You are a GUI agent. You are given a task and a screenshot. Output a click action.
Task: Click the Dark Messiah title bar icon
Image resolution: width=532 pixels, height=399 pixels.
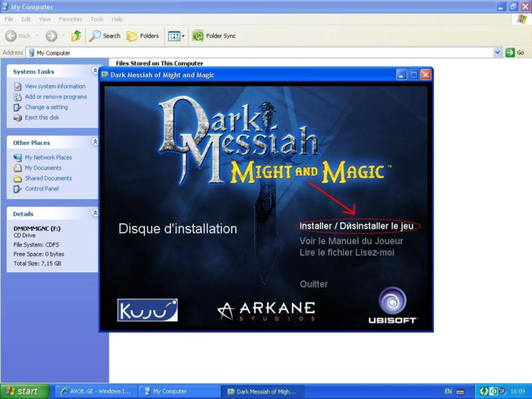click(x=104, y=74)
